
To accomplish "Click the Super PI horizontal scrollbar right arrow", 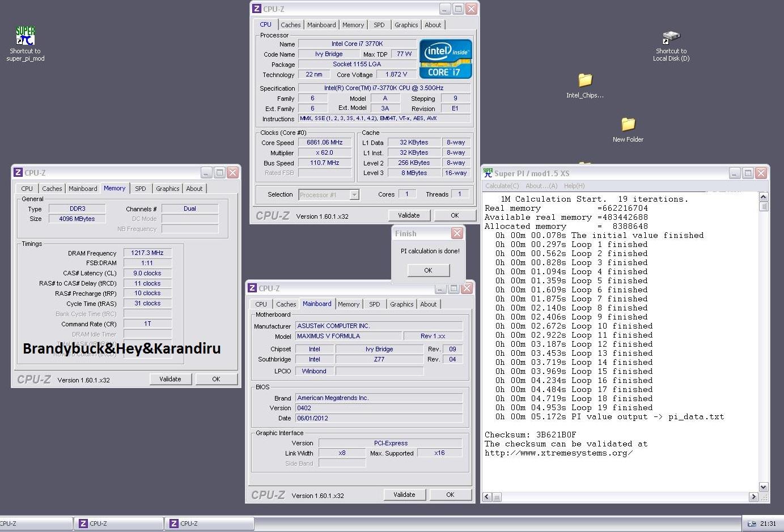I will pos(753,497).
